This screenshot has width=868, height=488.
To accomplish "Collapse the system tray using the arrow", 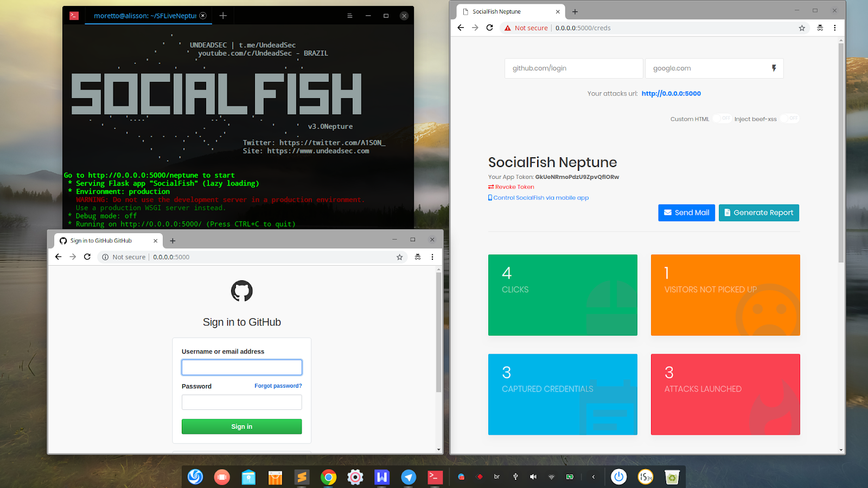I will [593, 476].
